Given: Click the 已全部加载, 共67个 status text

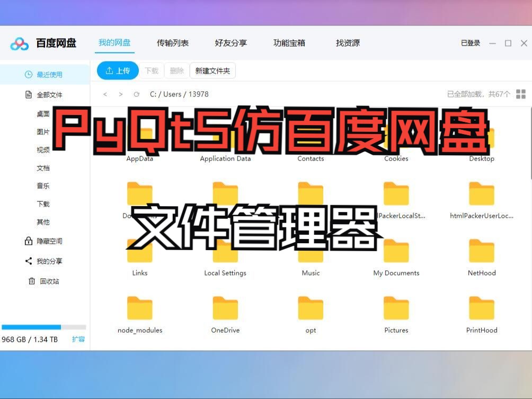Looking at the screenshot, I should pyautogui.click(x=478, y=94).
